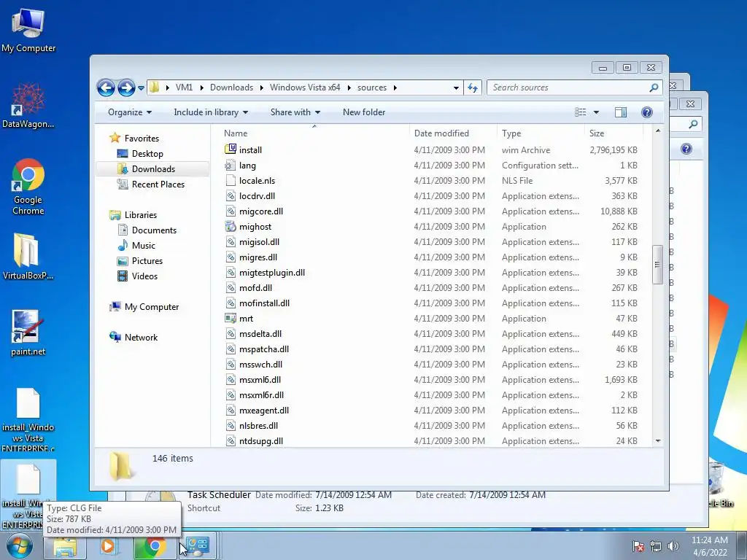Select My Computer in navigation pane
Image resolution: width=747 pixels, height=560 pixels.
pyautogui.click(x=152, y=307)
